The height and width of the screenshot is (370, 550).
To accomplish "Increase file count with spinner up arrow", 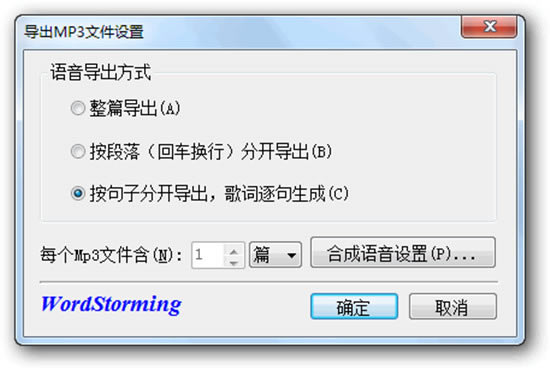I will click(x=234, y=251).
